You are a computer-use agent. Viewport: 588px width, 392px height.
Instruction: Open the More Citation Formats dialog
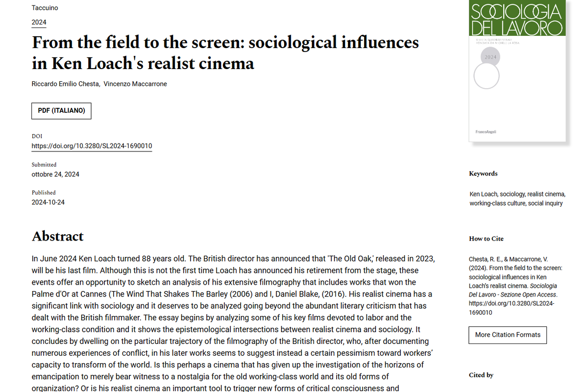pos(507,335)
